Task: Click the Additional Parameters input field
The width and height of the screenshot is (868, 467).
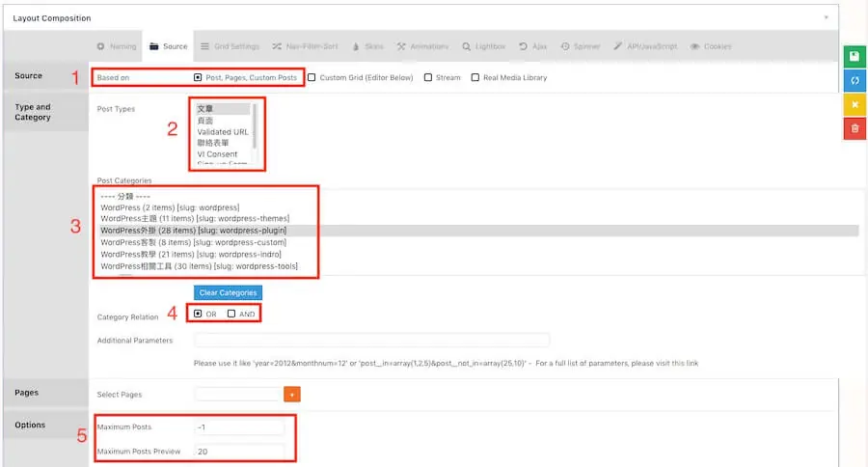Action: (371, 341)
